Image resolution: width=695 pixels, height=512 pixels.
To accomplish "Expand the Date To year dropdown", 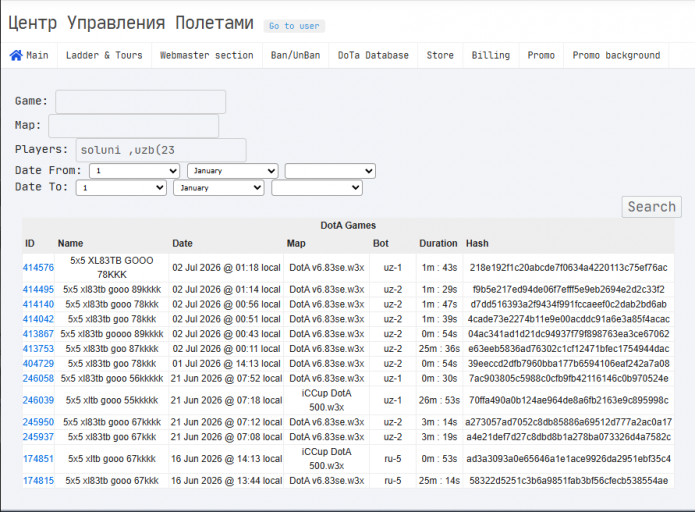I will 317,188.
